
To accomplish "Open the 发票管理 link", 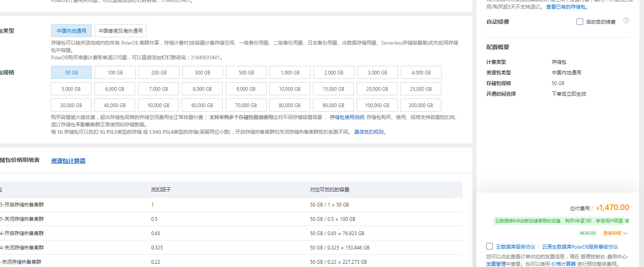I will point(496,264).
